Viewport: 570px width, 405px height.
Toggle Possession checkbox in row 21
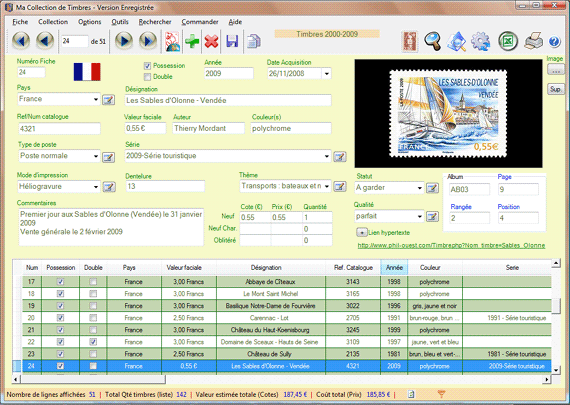[x=60, y=330]
